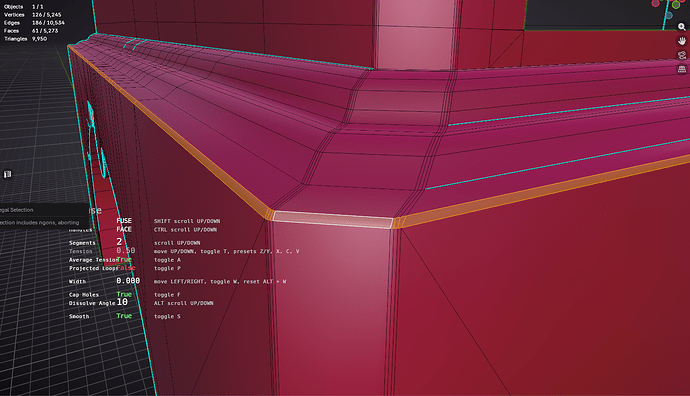Viewport: 690px width, 396px height.
Task: Click the 'FACE' mode text
Action: pyautogui.click(x=124, y=229)
